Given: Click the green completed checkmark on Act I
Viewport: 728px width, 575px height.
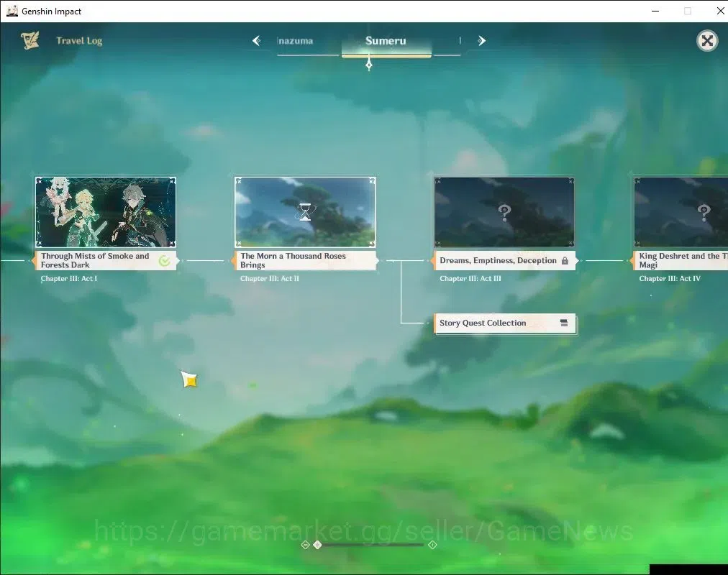Looking at the screenshot, I should [164, 261].
